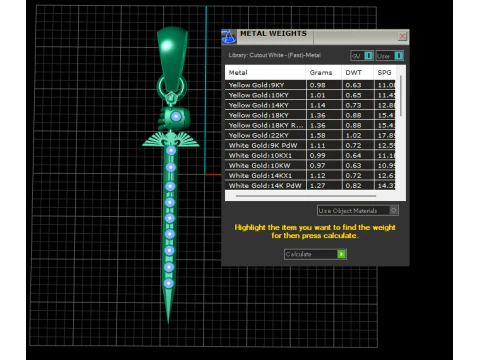Viewport: 480px width, 360px height.
Task: Click the Metal Weights title bar
Action: 315,37
